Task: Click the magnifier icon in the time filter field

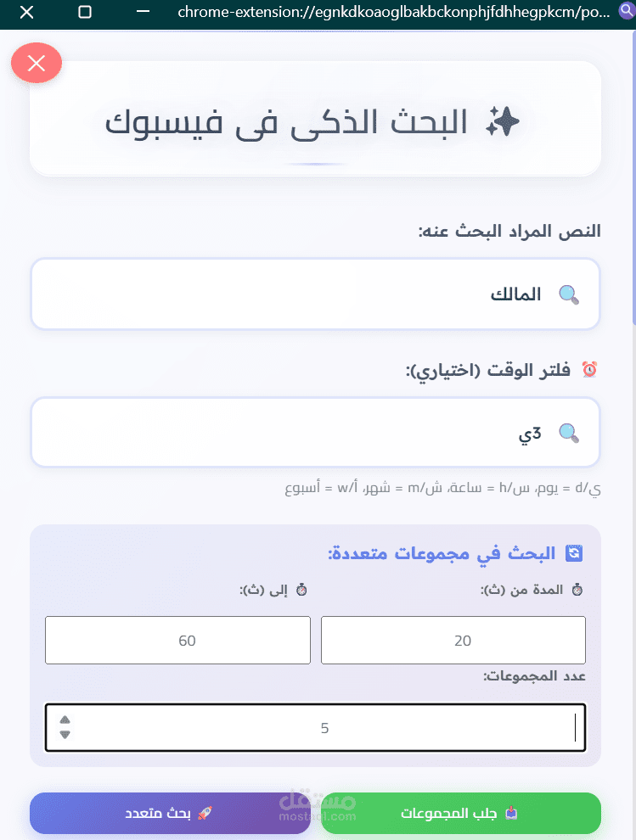Action: [569, 434]
